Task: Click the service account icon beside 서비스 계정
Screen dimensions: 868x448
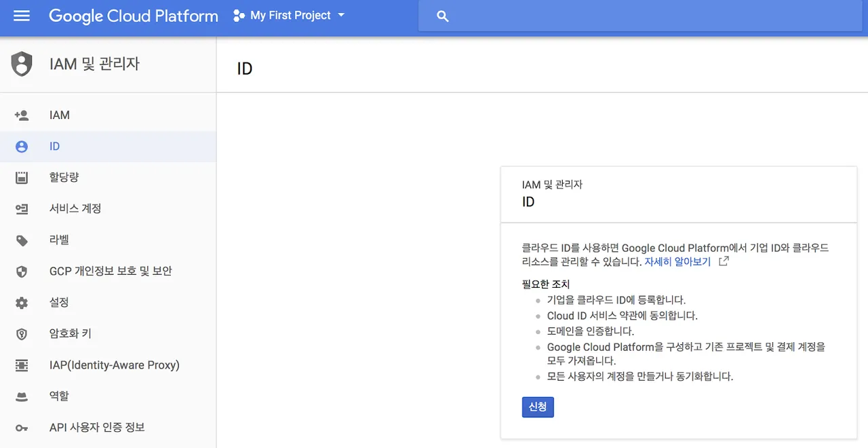Action: [22, 209]
